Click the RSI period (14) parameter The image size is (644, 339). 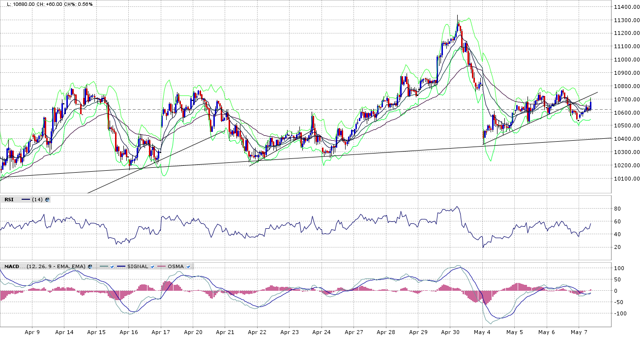click(x=37, y=199)
